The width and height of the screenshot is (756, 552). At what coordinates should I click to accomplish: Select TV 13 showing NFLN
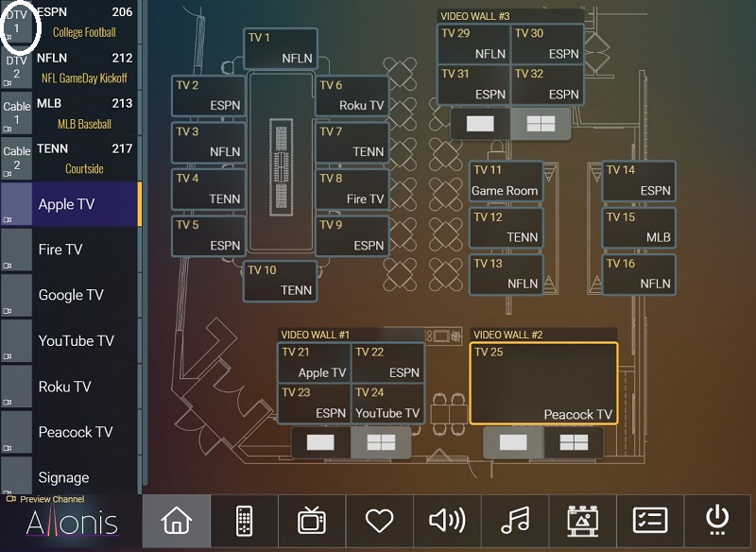507,274
